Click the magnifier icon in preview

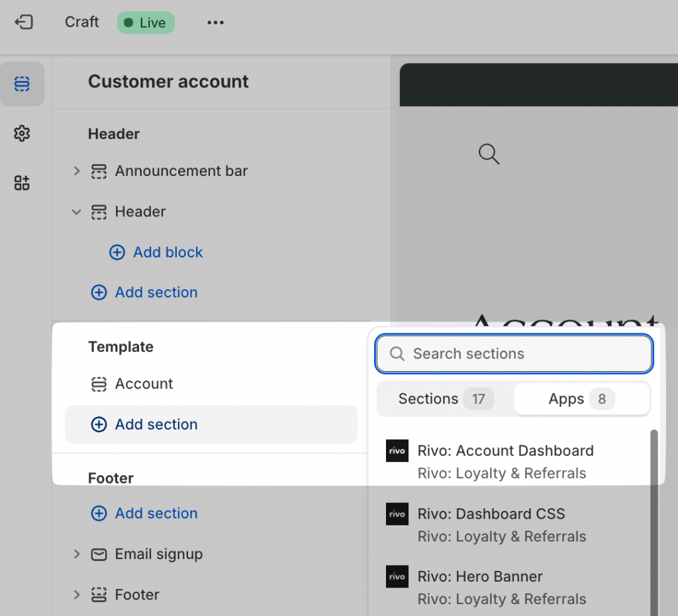pyautogui.click(x=489, y=154)
